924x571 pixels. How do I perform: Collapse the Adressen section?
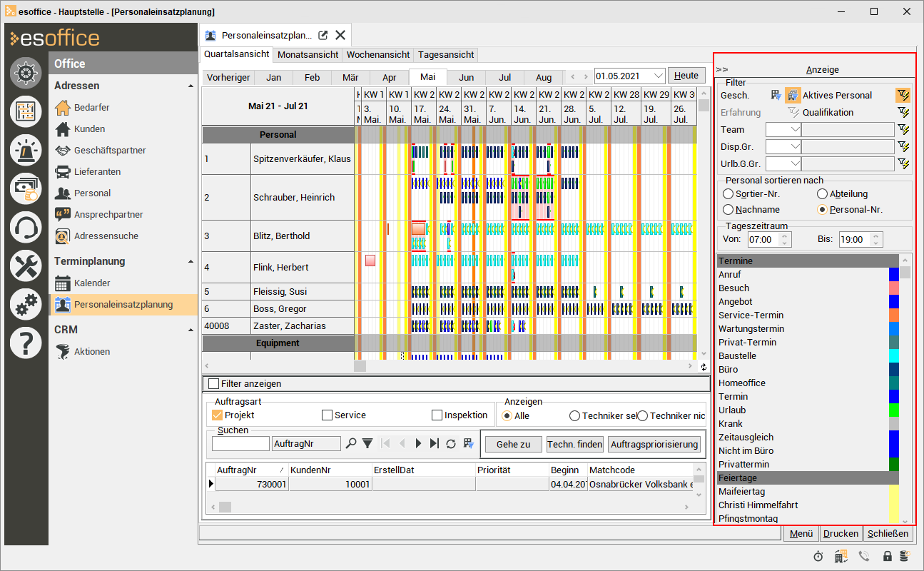(191, 86)
